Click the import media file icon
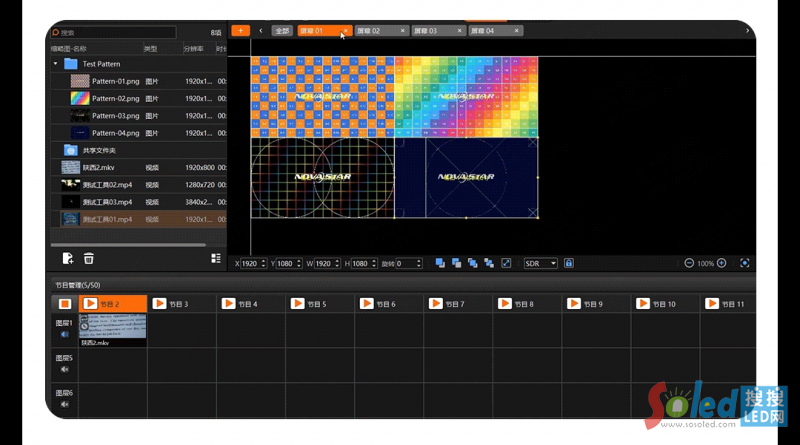The image size is (800, 445). point(67,258)
